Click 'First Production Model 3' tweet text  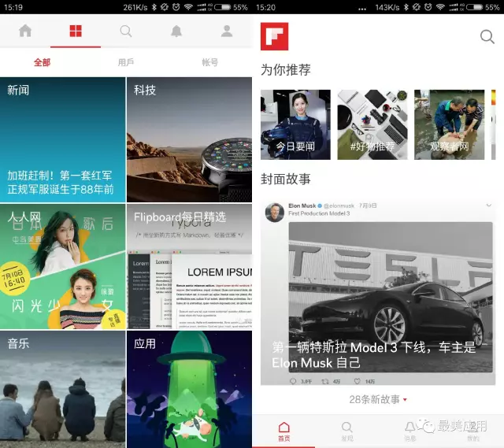[319, 213]
